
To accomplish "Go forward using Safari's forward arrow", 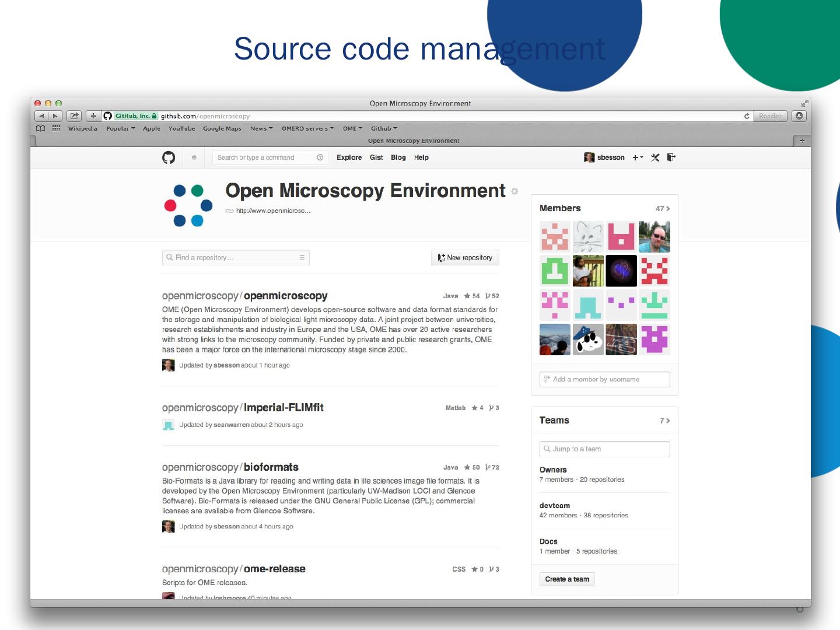I will [x=55, y=116].
